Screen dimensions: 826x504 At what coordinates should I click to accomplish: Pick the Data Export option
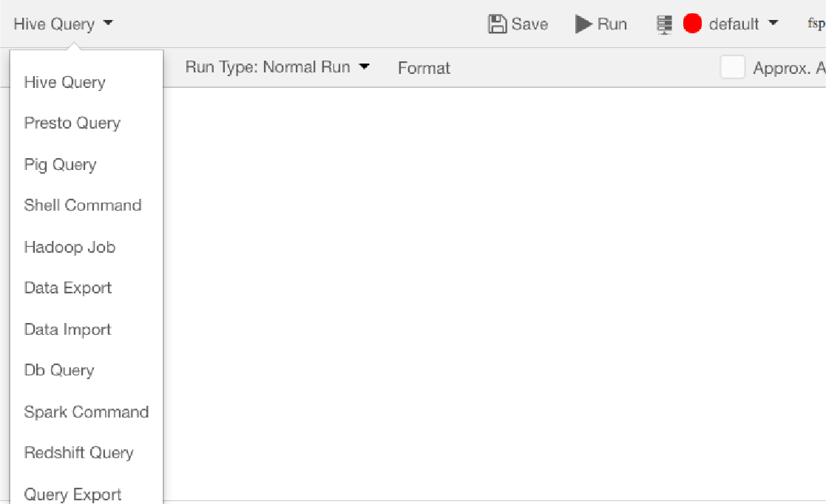pyautogui.click(x=67, y=288)
